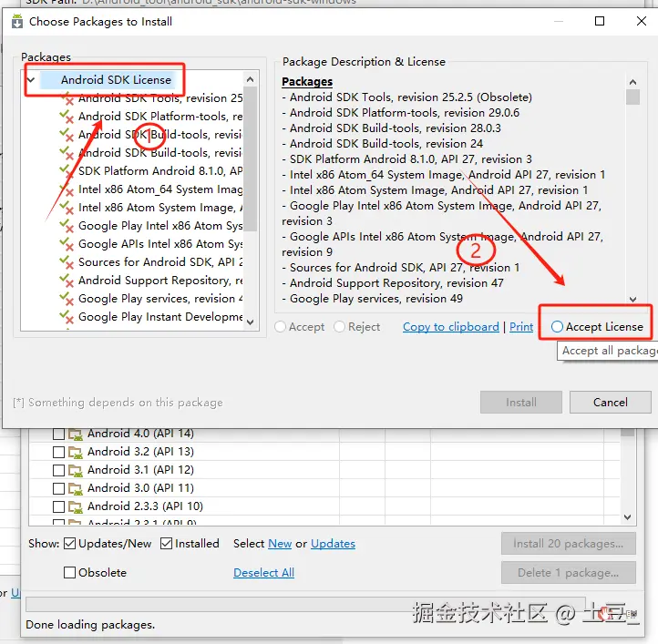
Task: Click the status icon beside Sources for Android SDK
Action: coord(67,262)
